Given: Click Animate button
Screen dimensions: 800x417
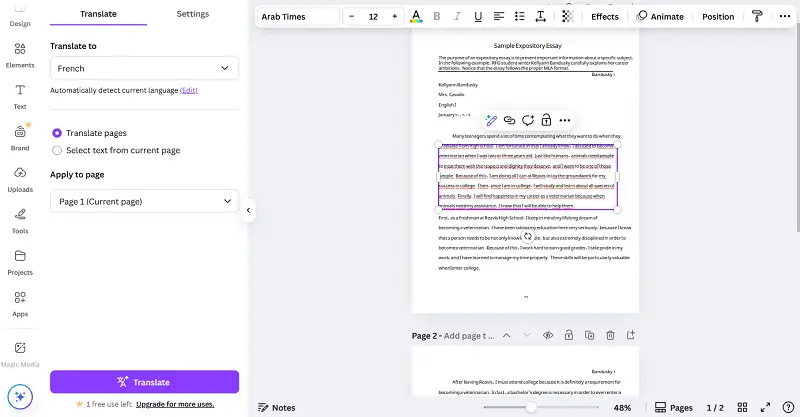Looking at the screenshot, I should point(660,16).
